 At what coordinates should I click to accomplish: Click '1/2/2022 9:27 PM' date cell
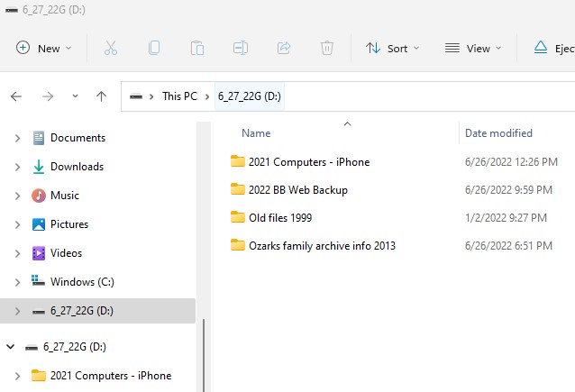pos(506,218)
